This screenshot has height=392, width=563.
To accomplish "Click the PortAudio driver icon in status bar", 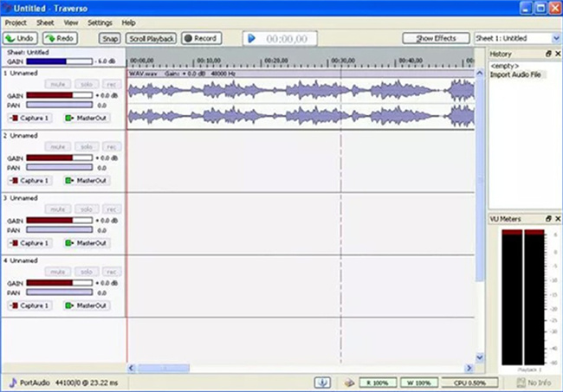I will 11,382.
